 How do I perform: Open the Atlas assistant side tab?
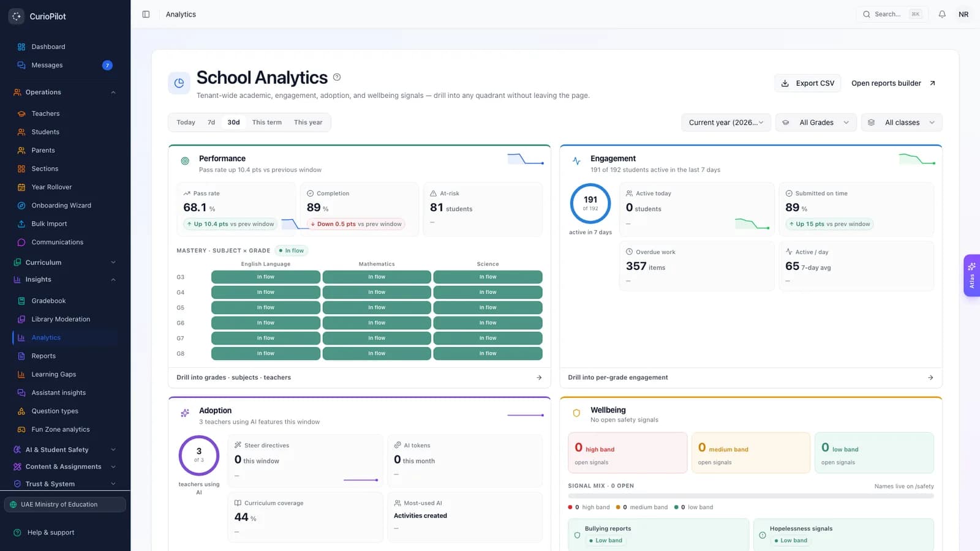971,275
